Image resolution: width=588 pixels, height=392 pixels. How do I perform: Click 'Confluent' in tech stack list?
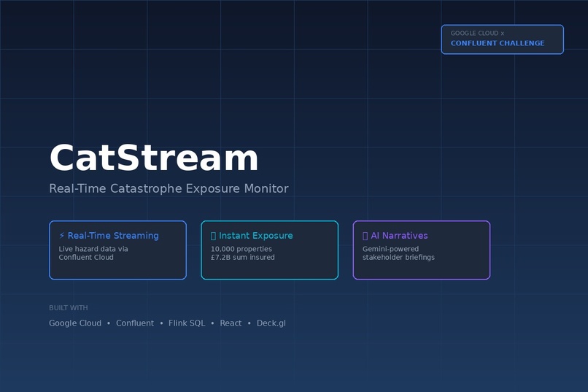pyautogui.click(x=135, y=323)
